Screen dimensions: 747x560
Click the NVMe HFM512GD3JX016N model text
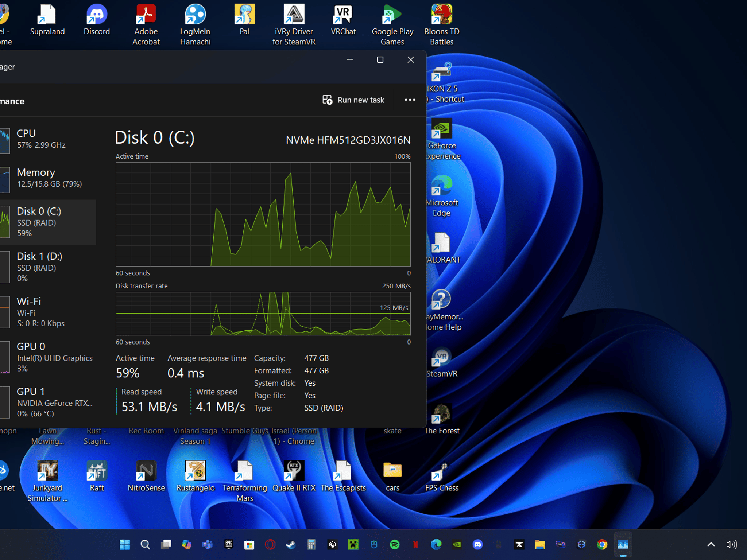[348, 140]
